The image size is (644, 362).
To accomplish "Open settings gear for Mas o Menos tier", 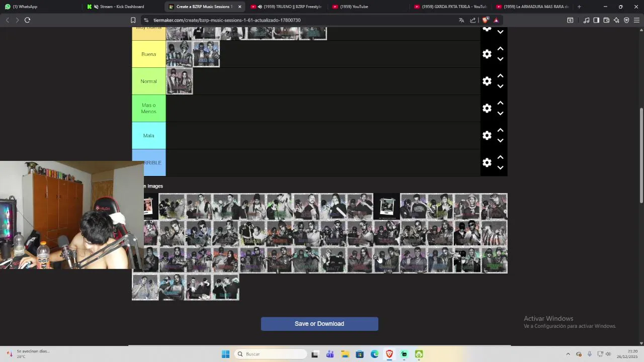I will 487,108.
